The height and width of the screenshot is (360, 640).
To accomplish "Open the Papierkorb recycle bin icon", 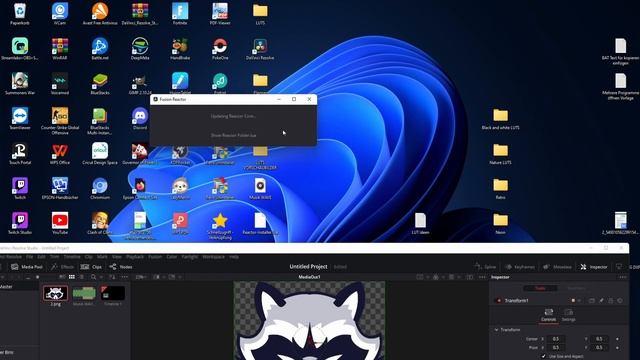I will [20, 13].
